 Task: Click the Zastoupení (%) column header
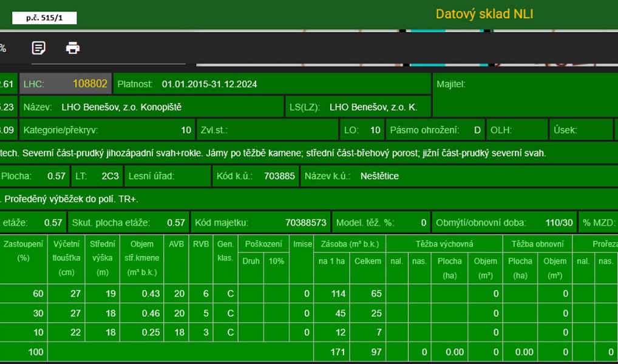pos(23,259)
